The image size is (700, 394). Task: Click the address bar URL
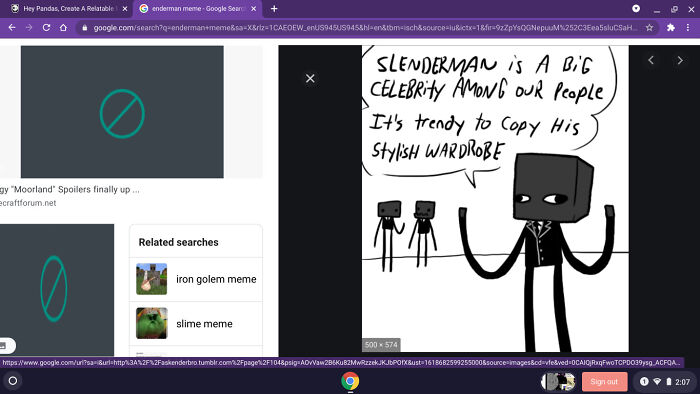pyautogui.click(x=365, y=28)
